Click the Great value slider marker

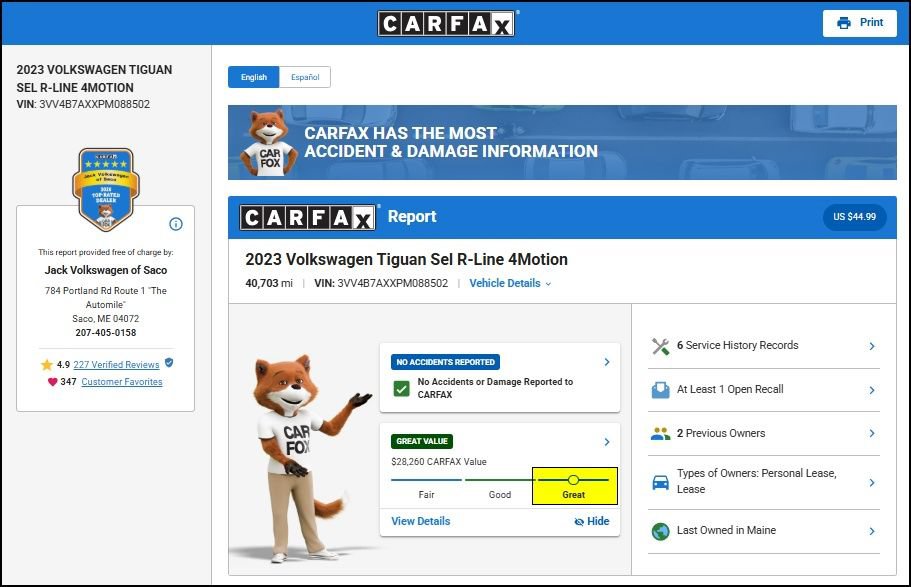click(573, 480)
